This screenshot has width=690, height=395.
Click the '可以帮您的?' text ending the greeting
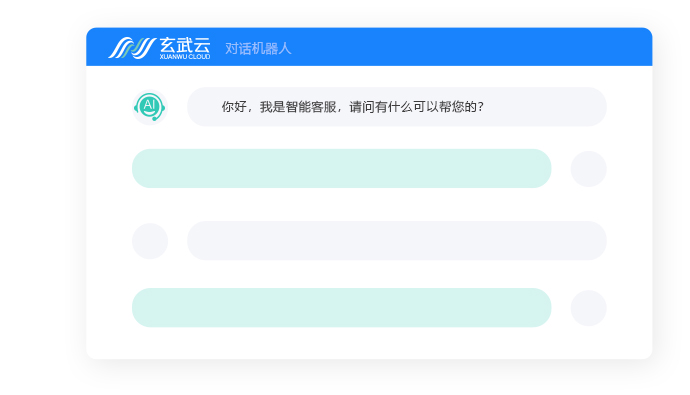448,107
